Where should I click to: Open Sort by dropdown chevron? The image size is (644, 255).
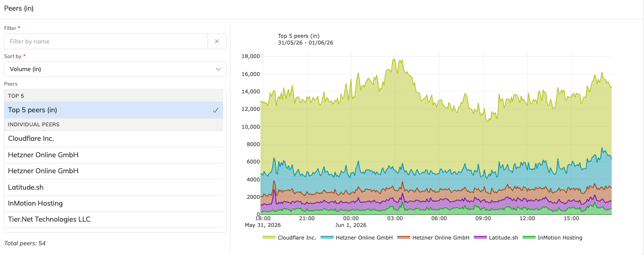click(218, 69)
